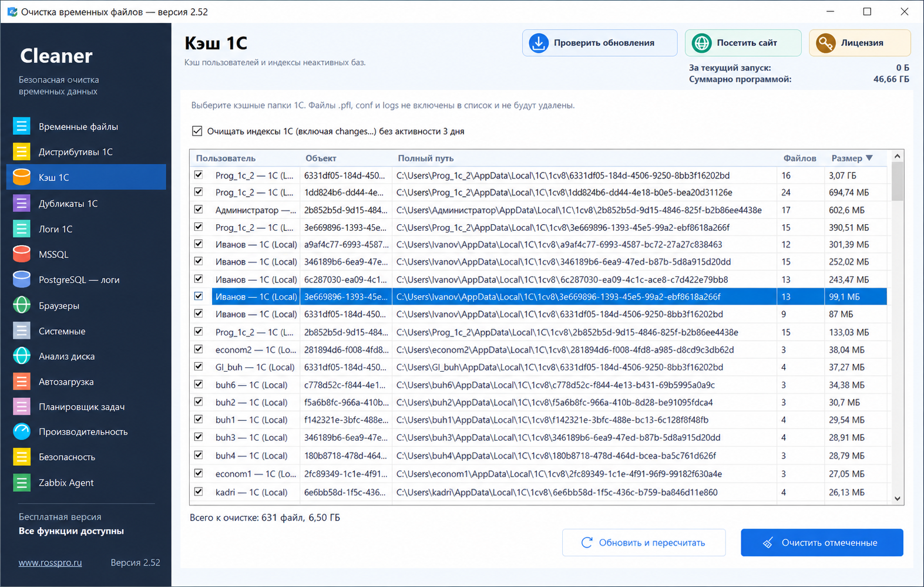924x587 pixels.
Task: Toggle the Очищать индексы 1С checkbox
Action: point(197,131)
